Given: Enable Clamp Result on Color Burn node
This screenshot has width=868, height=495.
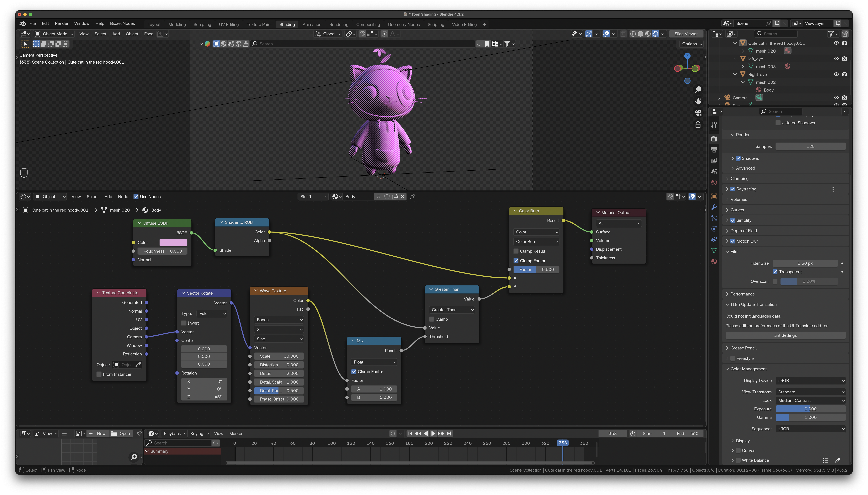Looking at the screenshot, I should point(516,251).
